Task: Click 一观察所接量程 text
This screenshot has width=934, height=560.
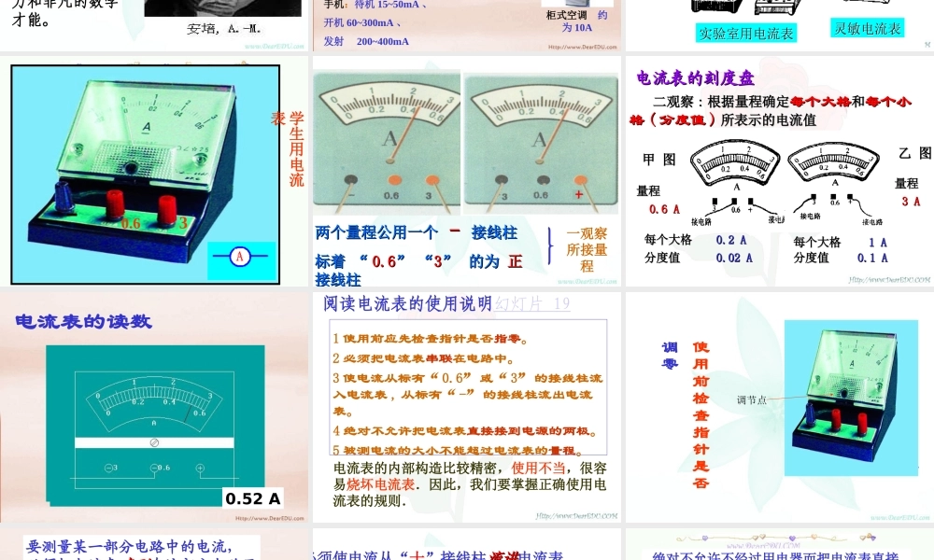Action: (x=587, y=249)
